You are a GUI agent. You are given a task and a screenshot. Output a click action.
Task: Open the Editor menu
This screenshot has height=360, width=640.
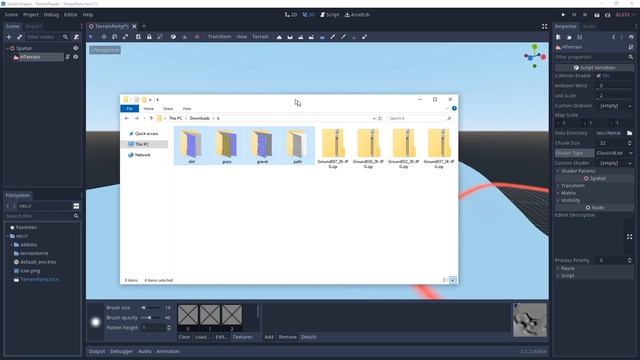(x=71, y=15)
